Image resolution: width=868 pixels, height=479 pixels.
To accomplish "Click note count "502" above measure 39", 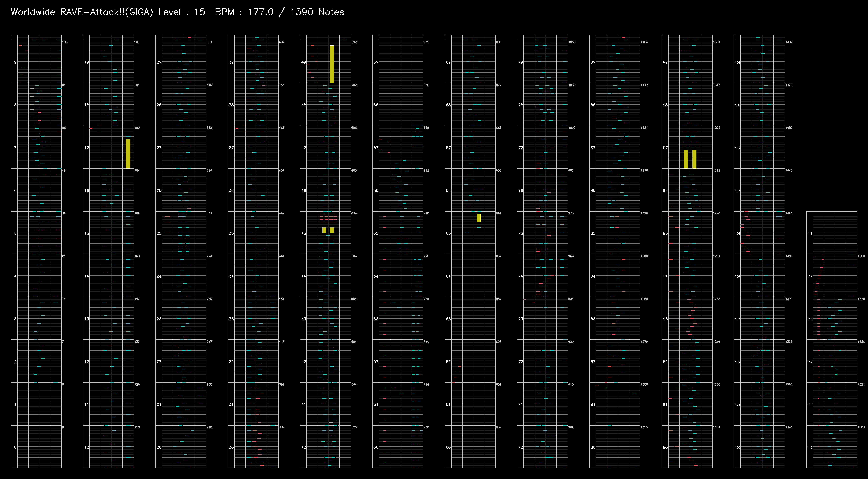I will pyautogui.click(x=282, y=42).
